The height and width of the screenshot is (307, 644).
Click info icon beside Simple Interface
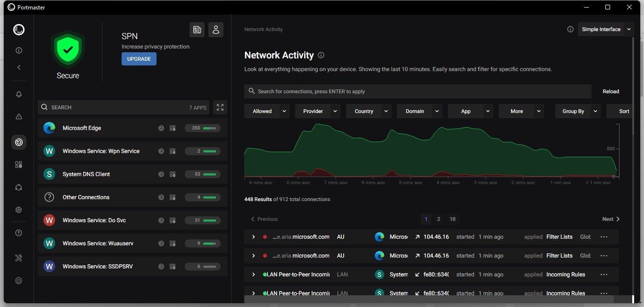pyautogui.click(x=570, y=29)
